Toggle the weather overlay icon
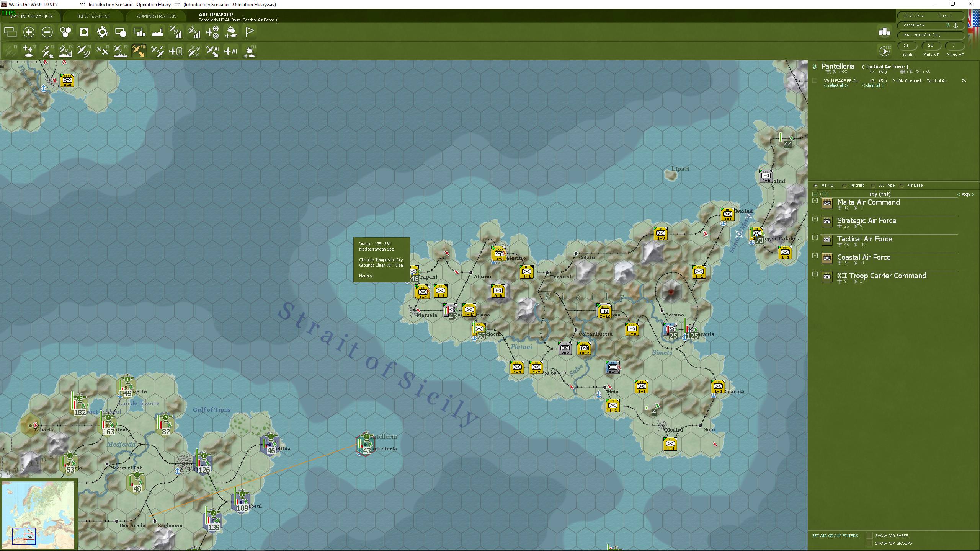Image resolution: width=980 pixels, height=551 pixels. tap(231, 32)
